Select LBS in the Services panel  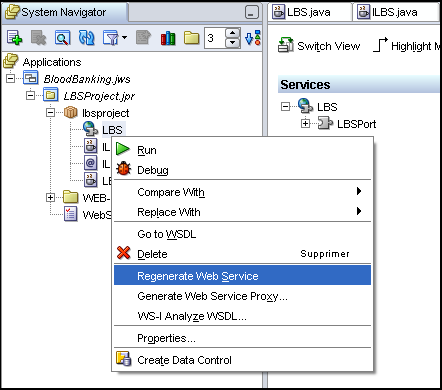click(x=327, y=107)
